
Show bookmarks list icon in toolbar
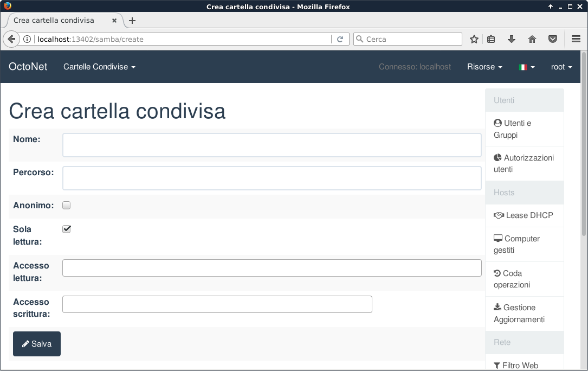(491, 39)
